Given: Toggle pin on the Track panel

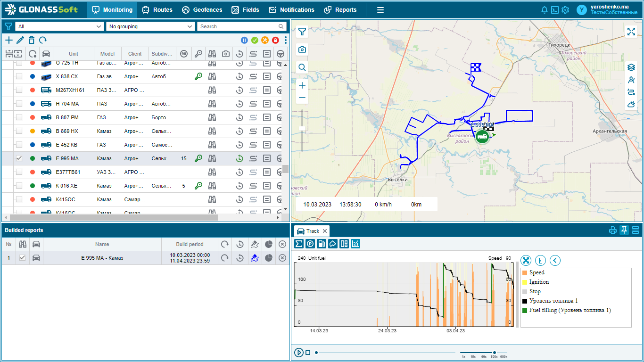Looking at the screenshot, I should (624, 230).
